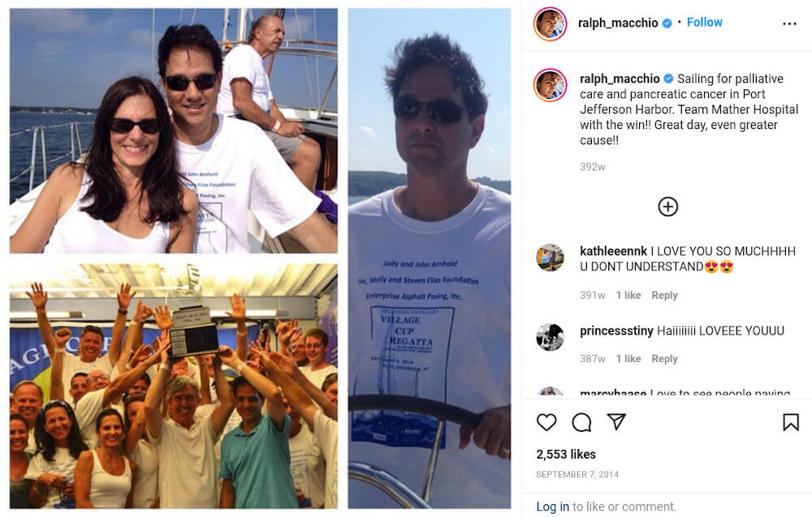Viewport: 812px width, 518px height.
Task: Open the three-dot more options menu
Action: pyautogui.click(x=789, y=24)
